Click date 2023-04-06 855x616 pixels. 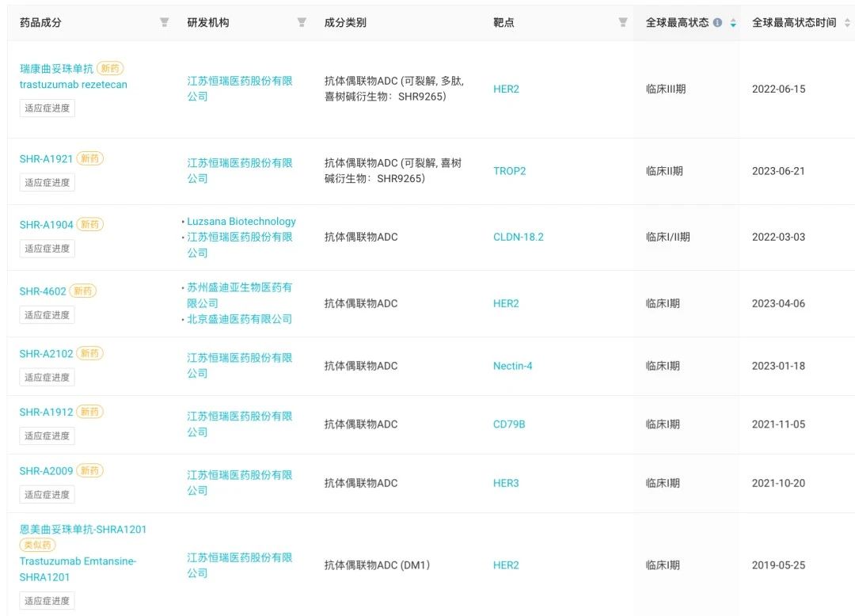point(779,303)
